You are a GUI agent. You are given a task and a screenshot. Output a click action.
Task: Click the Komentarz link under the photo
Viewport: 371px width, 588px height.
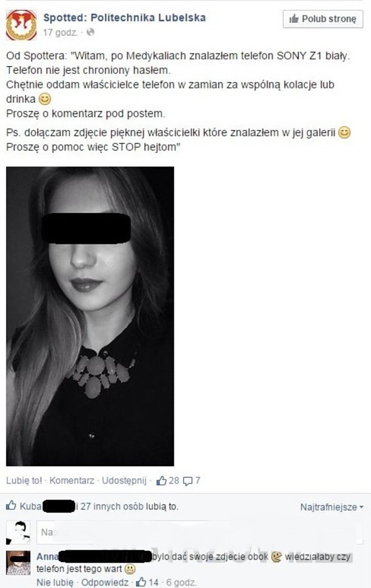(x=72, y=481)
